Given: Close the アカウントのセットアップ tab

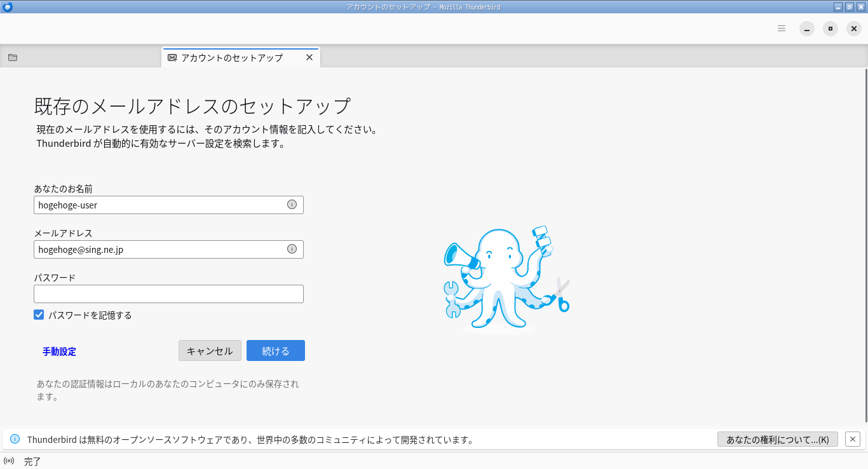Looking at the screenshot, I should [309, 57].
